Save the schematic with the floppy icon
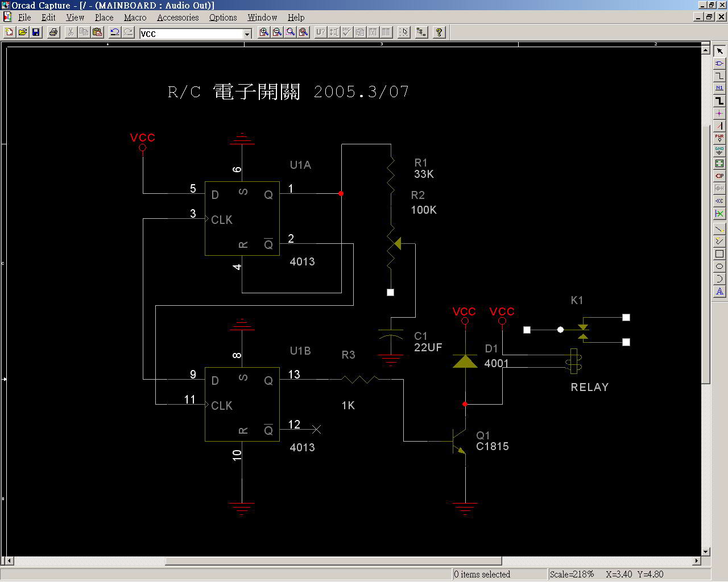 point(36,32)
